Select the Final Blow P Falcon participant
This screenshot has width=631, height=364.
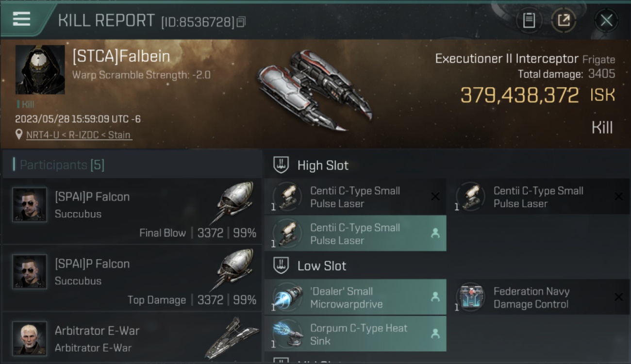click(x=132, y=211)
